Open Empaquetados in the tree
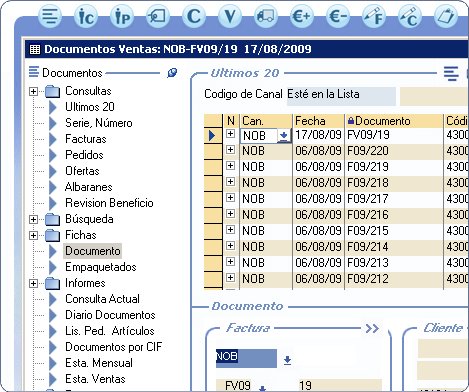The width and height of the screenshot is (469, 392). [101, 267]
